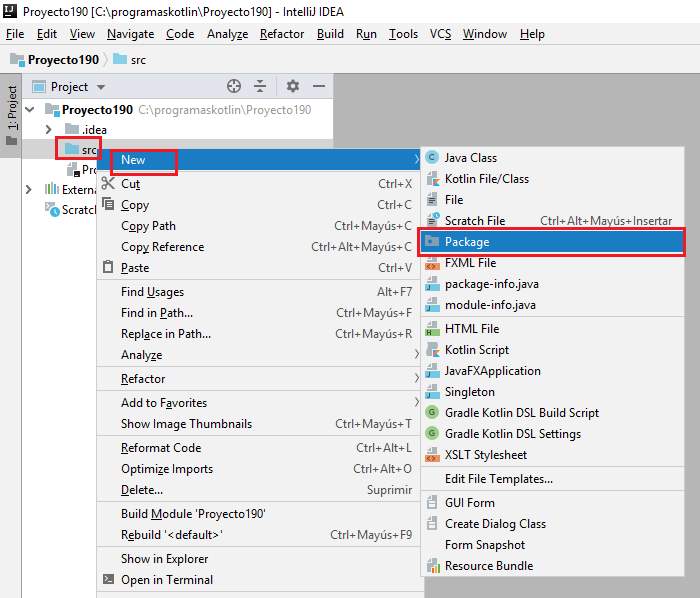Click src breadcrumb in navigation bar

[129, 59]
